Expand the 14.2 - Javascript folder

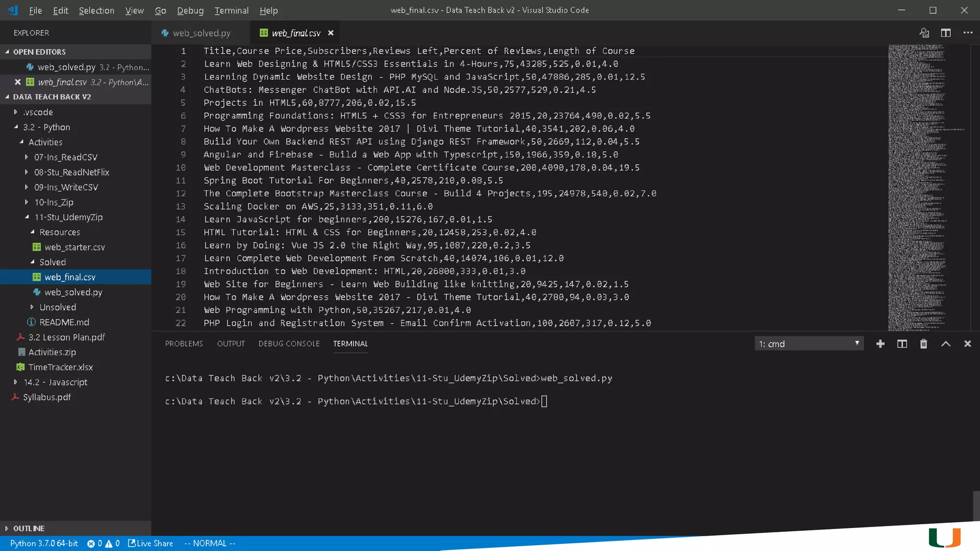[x=55, y=382]
